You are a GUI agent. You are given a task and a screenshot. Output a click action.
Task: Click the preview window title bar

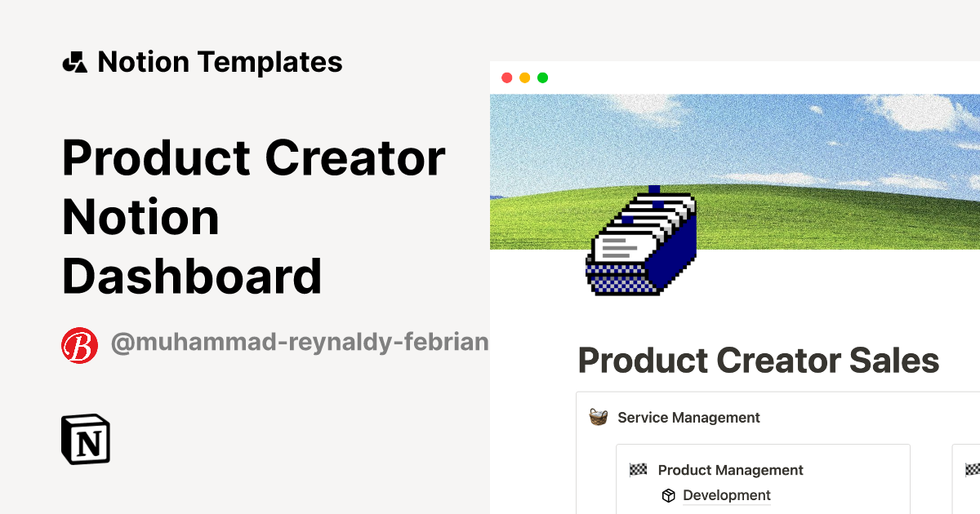[735, 77]
